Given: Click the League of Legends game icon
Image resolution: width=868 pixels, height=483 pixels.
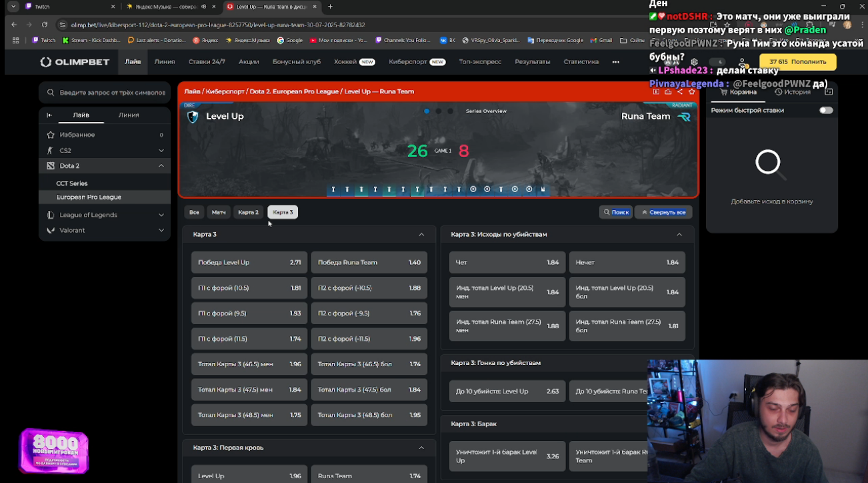Looking at the screenshot, I should 51,215.
